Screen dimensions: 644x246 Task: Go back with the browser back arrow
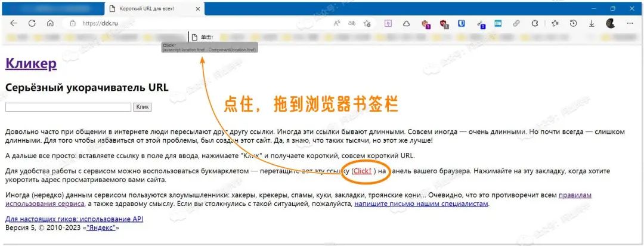pyautogui.click(x=13, y=23)
